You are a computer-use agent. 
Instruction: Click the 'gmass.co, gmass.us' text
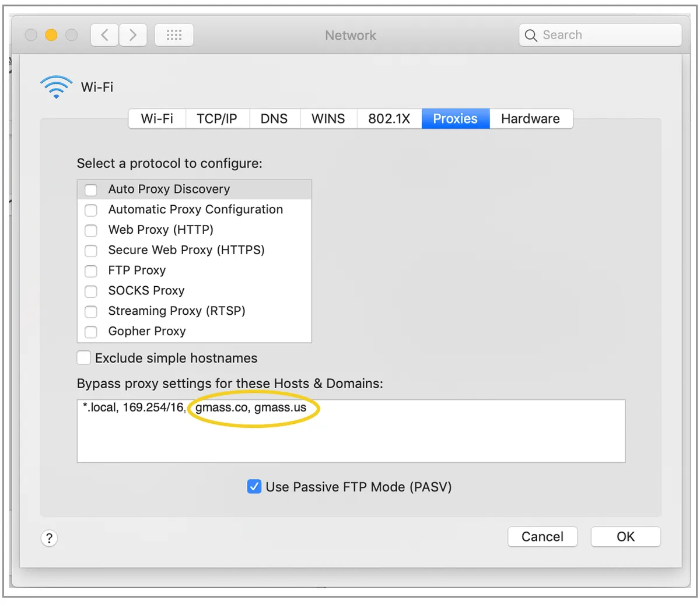(251, 407)
